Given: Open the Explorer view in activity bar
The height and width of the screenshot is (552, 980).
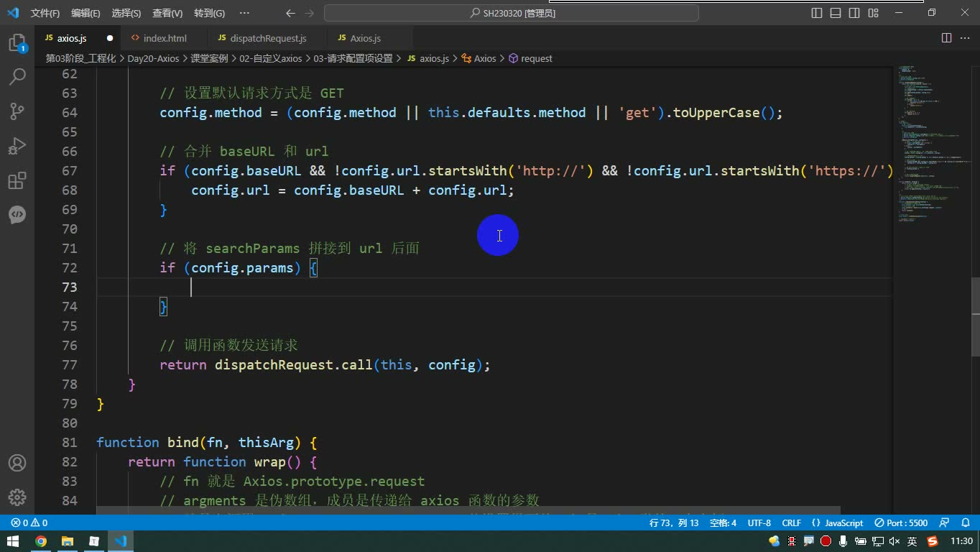Looking at the screenshot, I should point(17,43).
